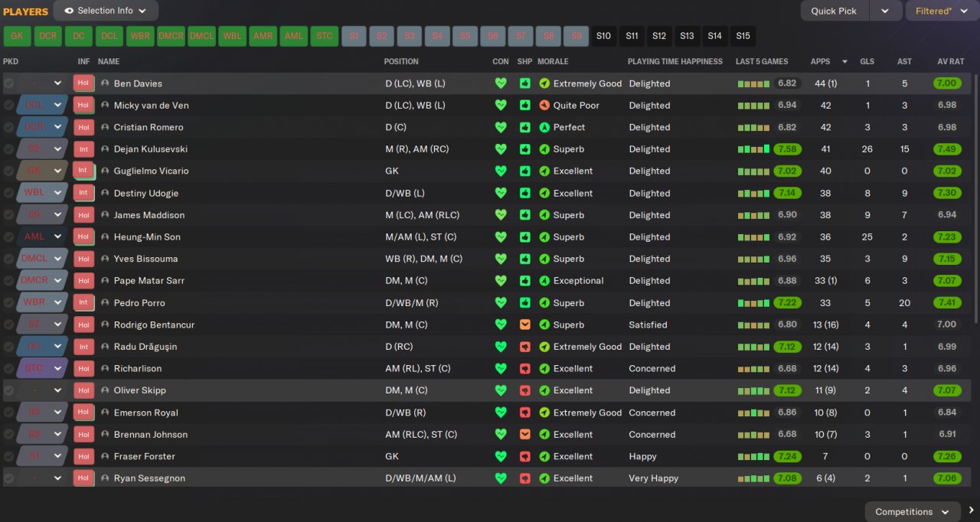Click Ryan Sessegnon's morale icon
This screenshot has width=980, height=522.
pos(544,478)
